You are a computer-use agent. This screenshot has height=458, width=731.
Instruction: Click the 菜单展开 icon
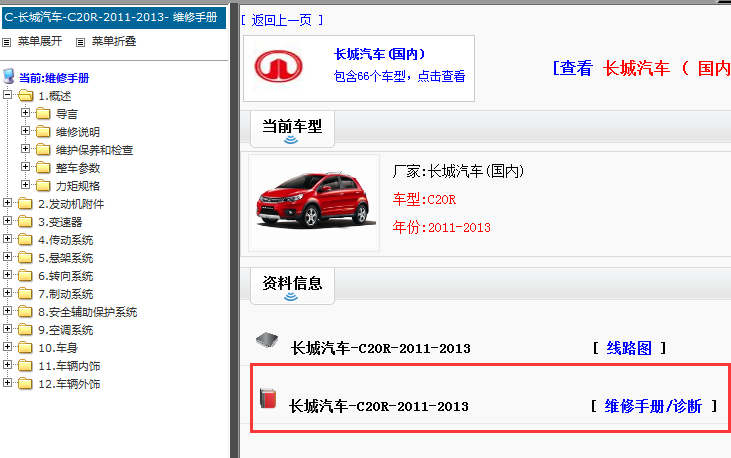click(7, 42)
